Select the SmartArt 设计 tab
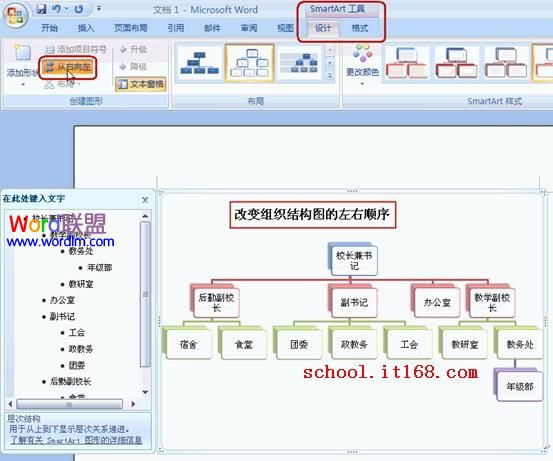Image resolution: width=553 pixels, height=461 pixels. coord(323,28)
